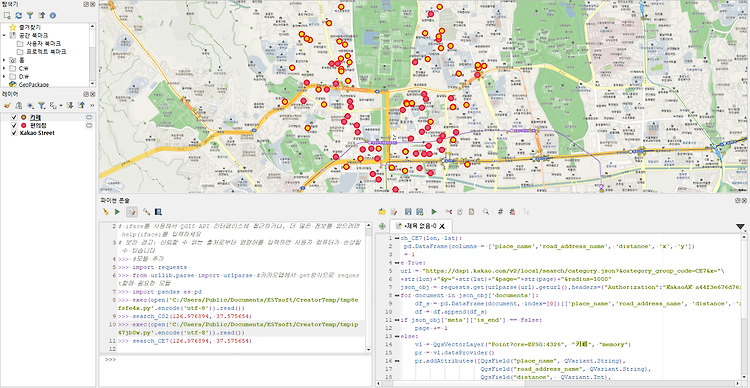Open script in external editor

394,211
